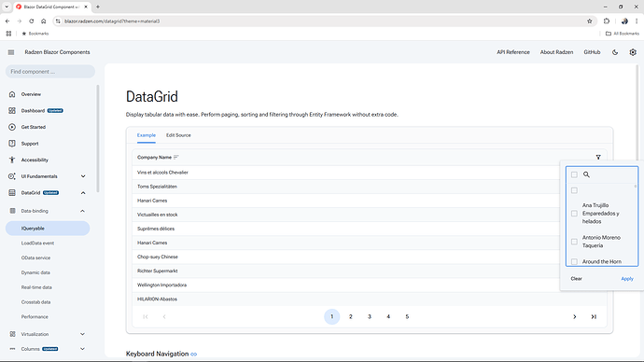This screenshot has width=644, height=362.
Task: Collapse the DataGrid sidebar section
Action: coord(83,193)
